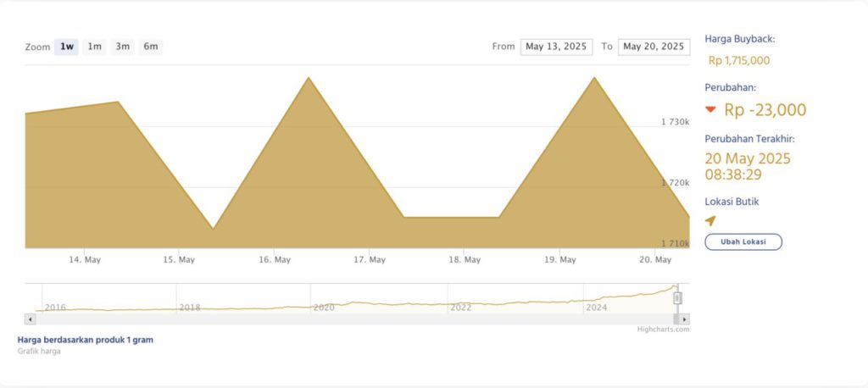
Task: Open the Highcharts.com credit link
Action: [x=663, y=330]
